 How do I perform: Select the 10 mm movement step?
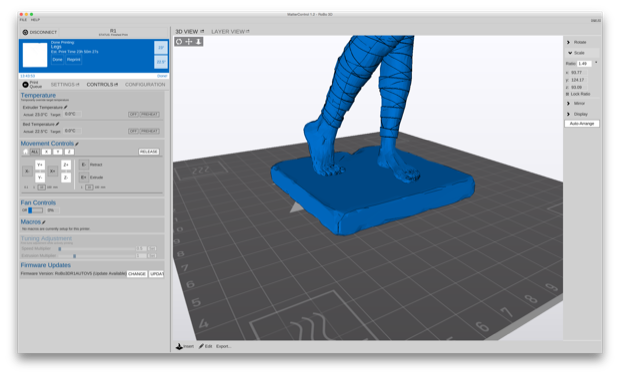coord(42,187)
